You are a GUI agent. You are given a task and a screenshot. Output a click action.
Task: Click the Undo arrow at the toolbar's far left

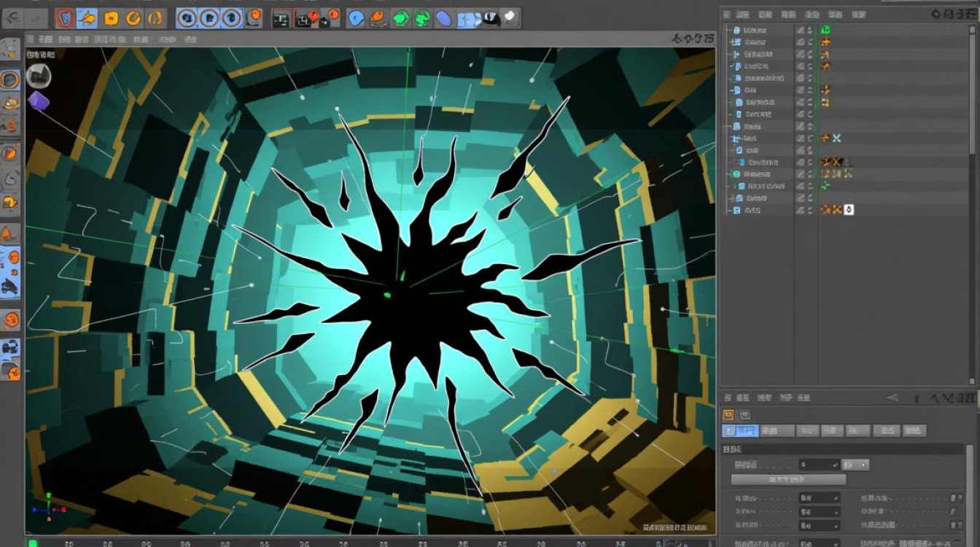pyautogui.click(x=12, y=18)
